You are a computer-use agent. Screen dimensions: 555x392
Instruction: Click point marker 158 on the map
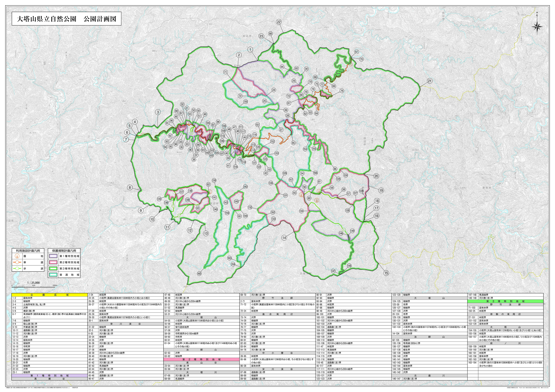pos(214,180)
